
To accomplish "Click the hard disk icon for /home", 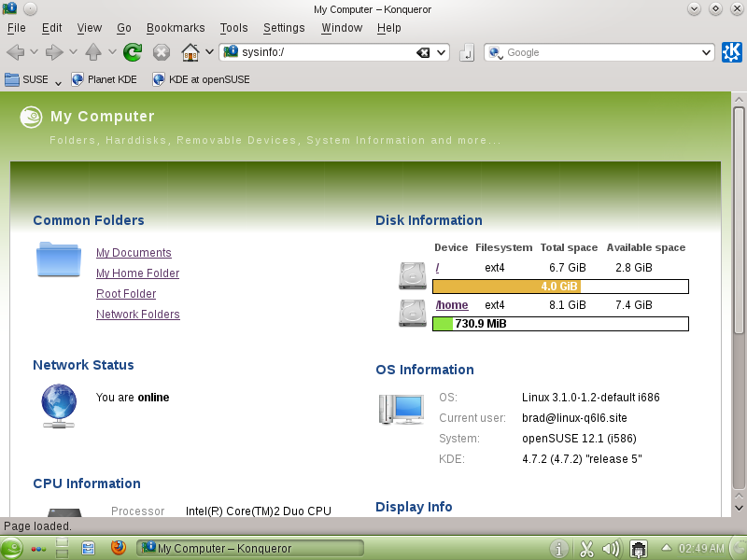I will tap(413, 313).
